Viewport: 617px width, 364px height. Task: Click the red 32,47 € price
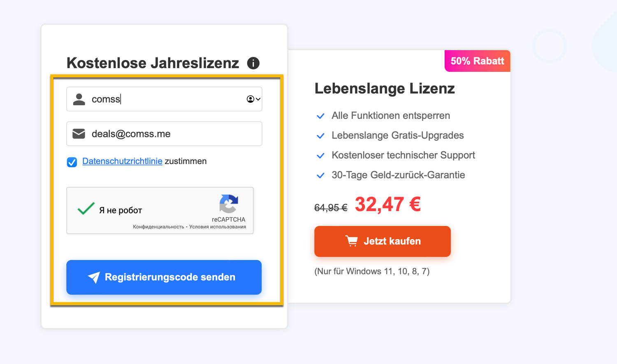pos(387,204)
